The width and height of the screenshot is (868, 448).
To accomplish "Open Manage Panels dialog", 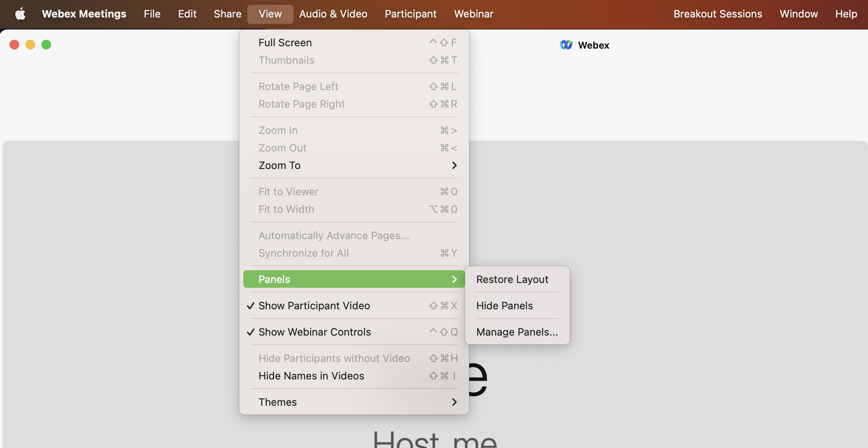I will [x=517, y=332].
